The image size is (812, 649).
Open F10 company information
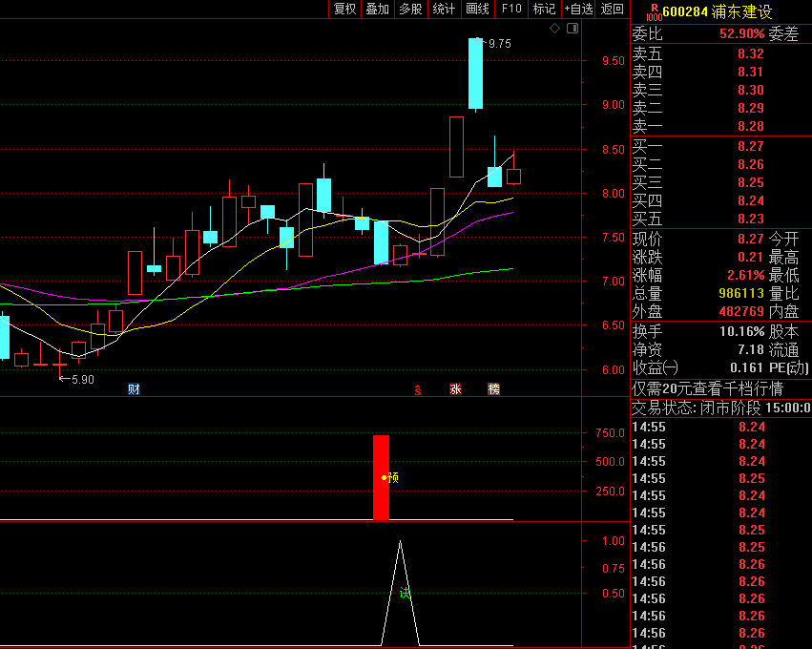511,9
